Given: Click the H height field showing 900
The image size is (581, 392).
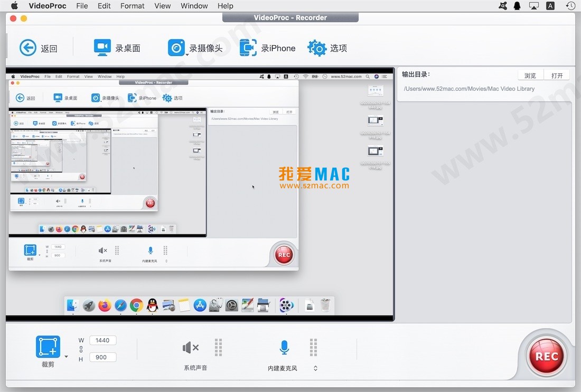Looking at the screenshot, I should tap(102, 357).
